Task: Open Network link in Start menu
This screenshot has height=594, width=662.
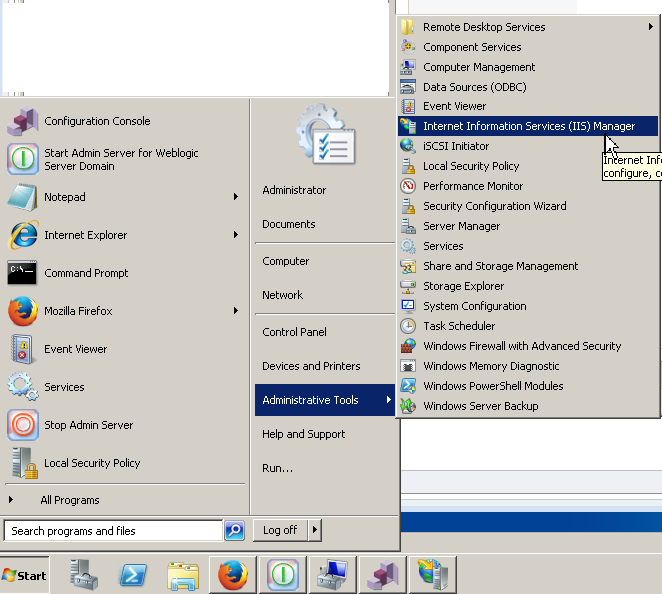Action: [282, 295]
